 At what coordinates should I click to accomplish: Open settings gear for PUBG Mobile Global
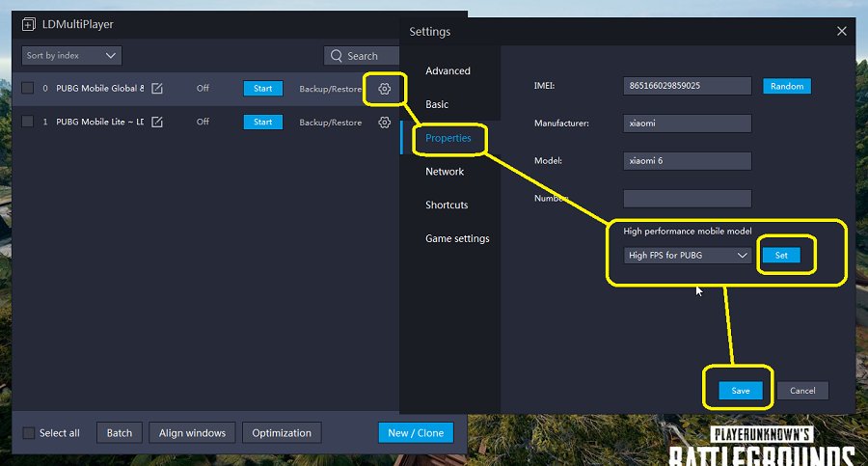tap(384, 89)
